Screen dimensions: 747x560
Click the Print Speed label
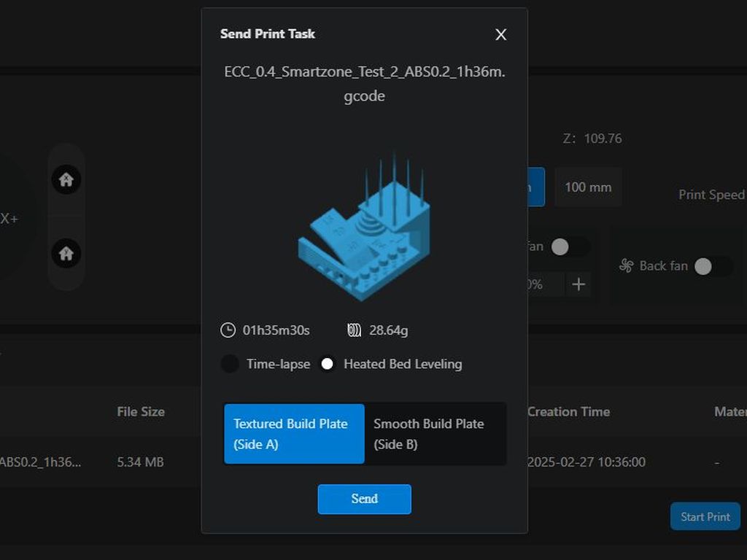711,195
